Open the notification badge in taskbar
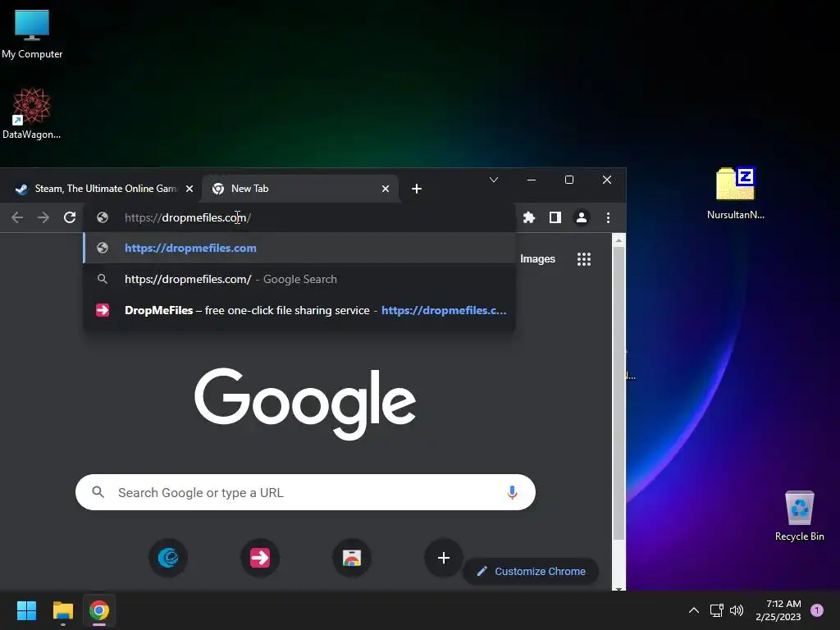This screenshot has height=630, width=840. tap(817, 610)
